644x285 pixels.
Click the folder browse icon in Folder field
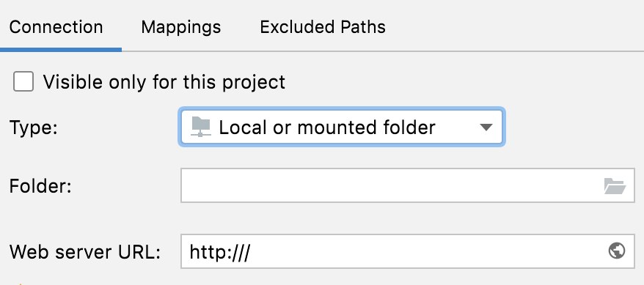615,186
